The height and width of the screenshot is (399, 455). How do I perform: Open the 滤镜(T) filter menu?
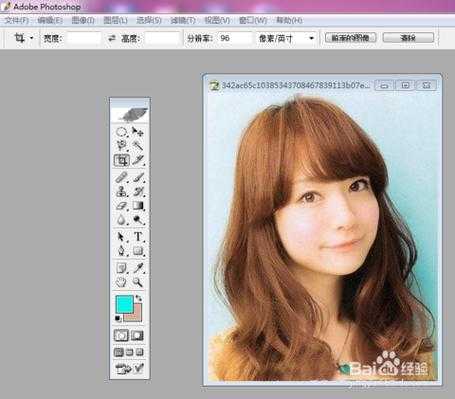[x=183, y=21]
